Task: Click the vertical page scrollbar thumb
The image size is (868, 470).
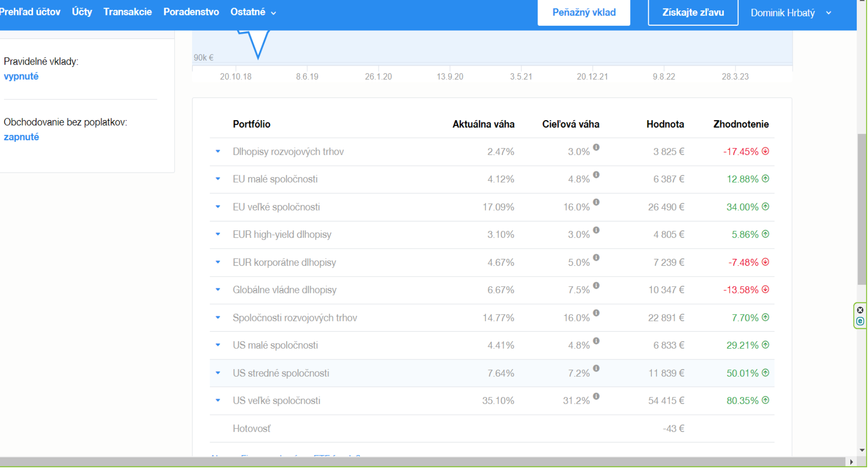Action: point(862,208)
